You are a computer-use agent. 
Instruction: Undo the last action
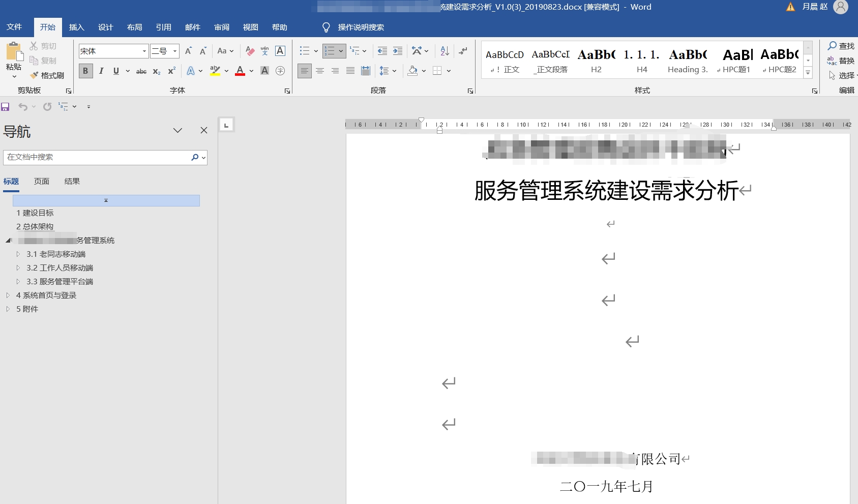[23, 107]
